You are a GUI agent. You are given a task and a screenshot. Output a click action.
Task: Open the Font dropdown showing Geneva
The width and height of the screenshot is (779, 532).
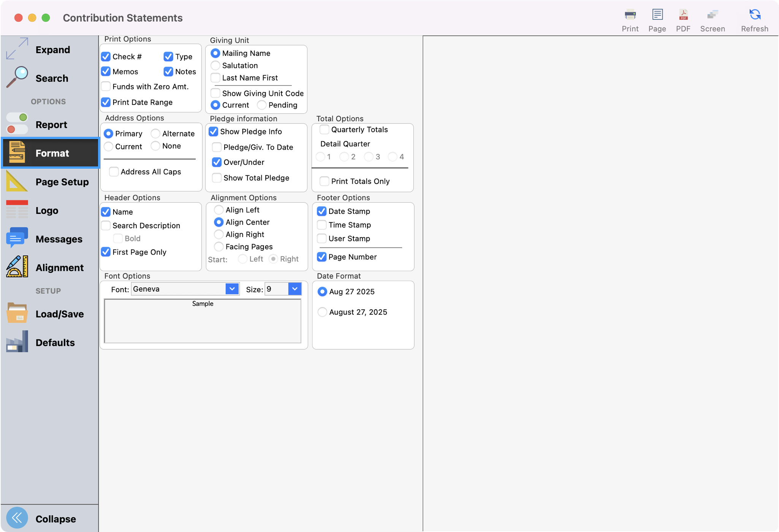coord(232,289)
